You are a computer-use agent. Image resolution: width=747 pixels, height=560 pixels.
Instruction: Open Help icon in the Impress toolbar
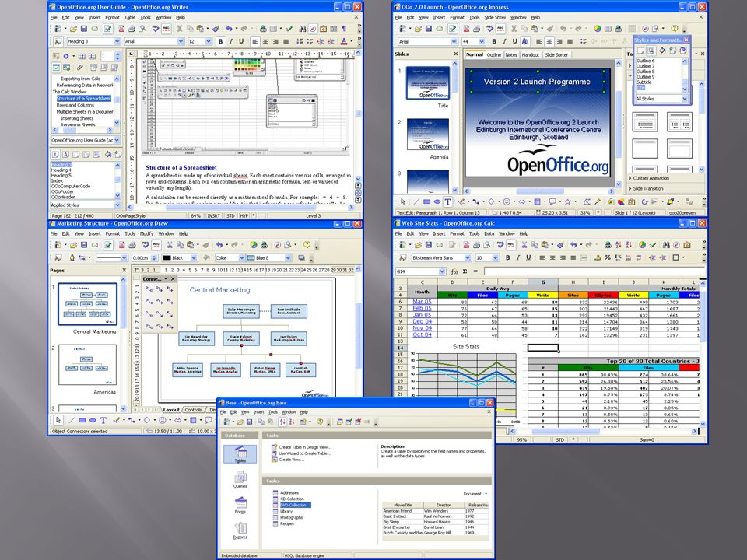675,29
